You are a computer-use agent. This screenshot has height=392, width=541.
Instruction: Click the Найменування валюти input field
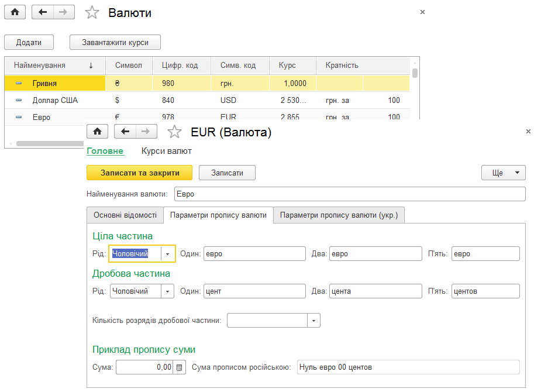(x=350, y=194)
